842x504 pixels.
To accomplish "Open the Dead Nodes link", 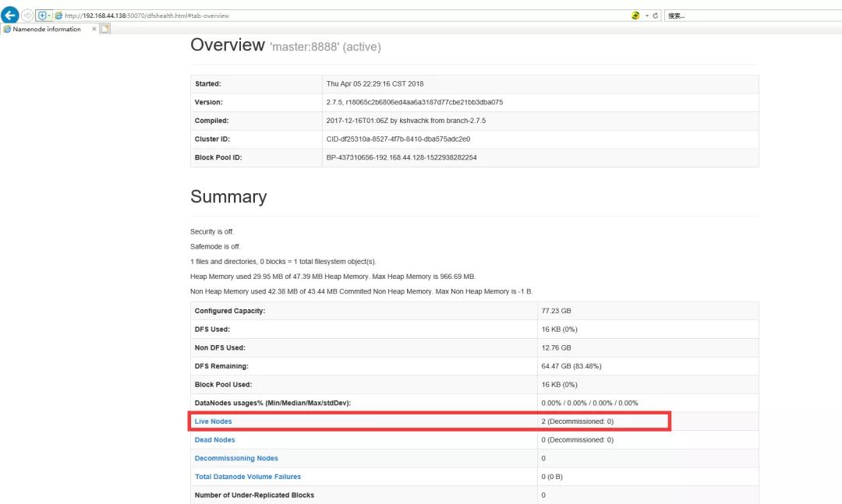I will click(x=215, y=439).
